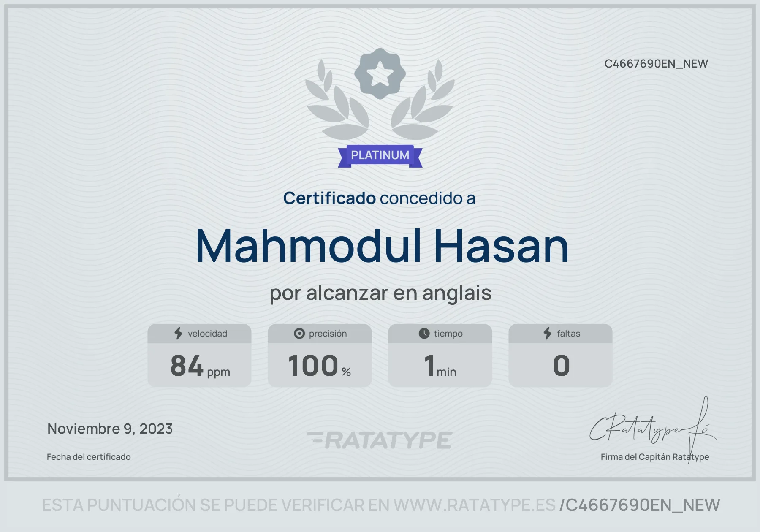This screenshot has height=532, width=760.
Task: Click the lightning icon beside velocidad
Action: (179, 334)
